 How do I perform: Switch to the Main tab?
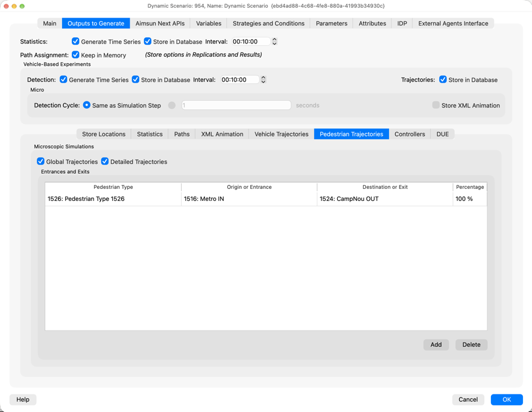[49, 24]
